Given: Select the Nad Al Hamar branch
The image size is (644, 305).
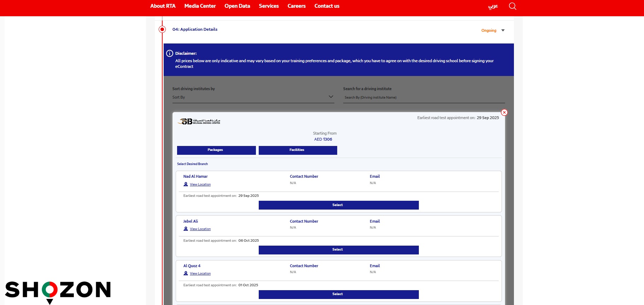Looking at the screenshot, I should [338, 205].
